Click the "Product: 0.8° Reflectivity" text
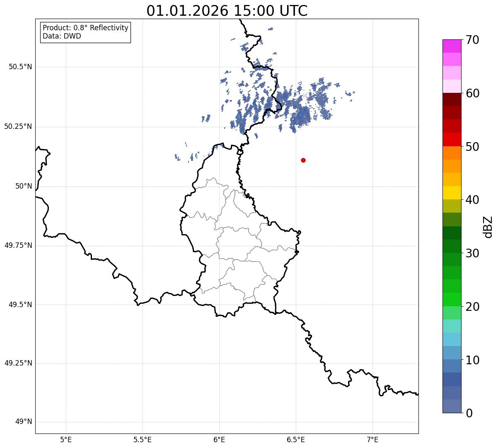This screenshot has width=498, height=448. point(86,28)
